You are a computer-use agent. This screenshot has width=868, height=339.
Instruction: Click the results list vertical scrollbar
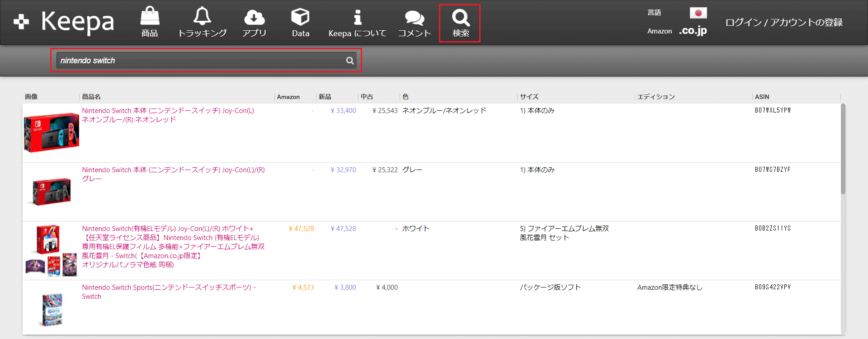pyautogui.click(x=843, y=149)
